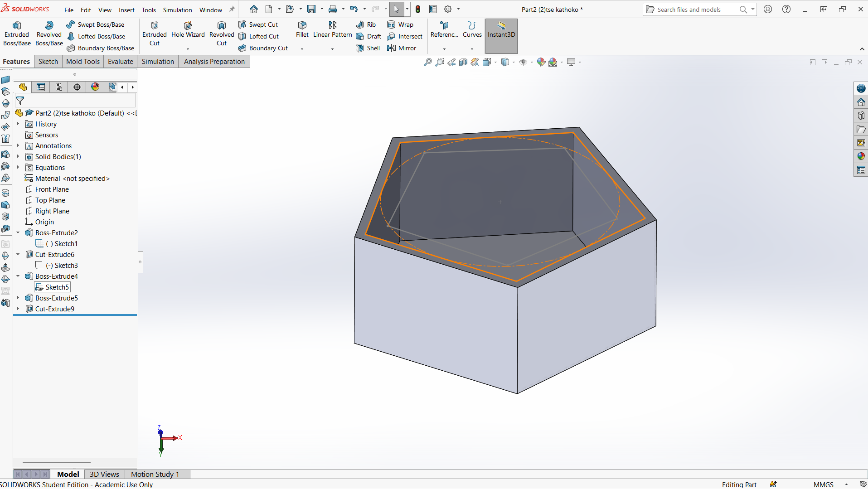Open the Hole Wizard dropdown arrow

[x=188, y=49]
